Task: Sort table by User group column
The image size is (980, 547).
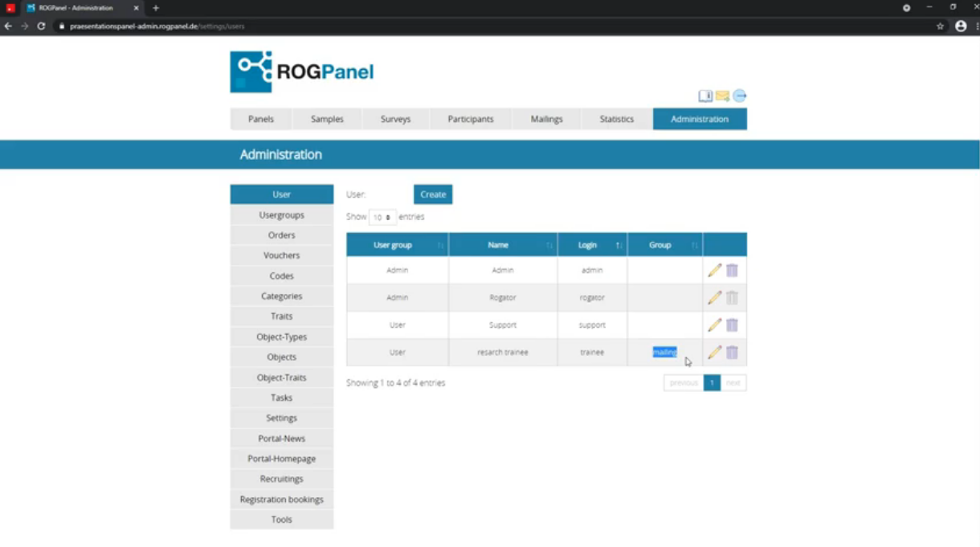Action: pyautogui.click(x=398, y=245)
